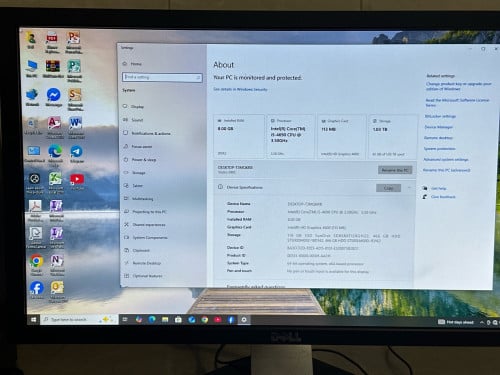Screen dimensions: 500x375
Task: Open Microsoft PowerPoint desktop shortcut
Action: pyautogui.click(x=74, y=42)
